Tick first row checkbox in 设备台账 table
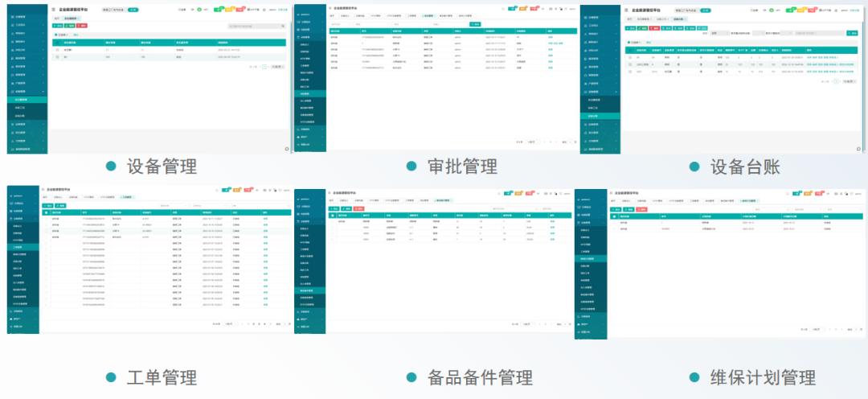Image resolution: width=868 pixels, height=399 pixels. pyautogui.click(x=630, y=58)
